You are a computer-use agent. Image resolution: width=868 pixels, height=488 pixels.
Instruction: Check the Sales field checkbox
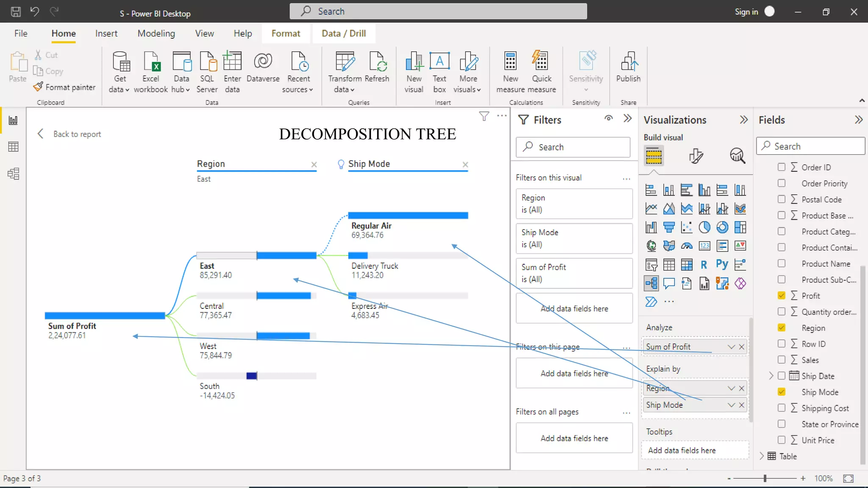coord(782,360)
